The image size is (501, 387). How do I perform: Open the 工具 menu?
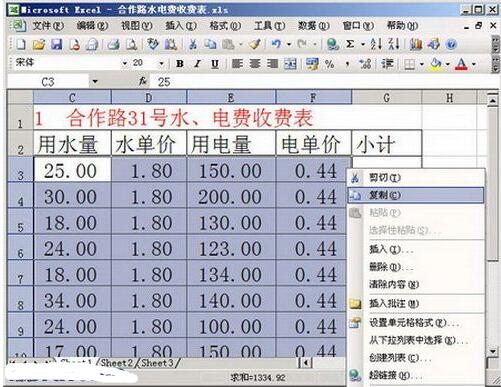pos(269,25)
